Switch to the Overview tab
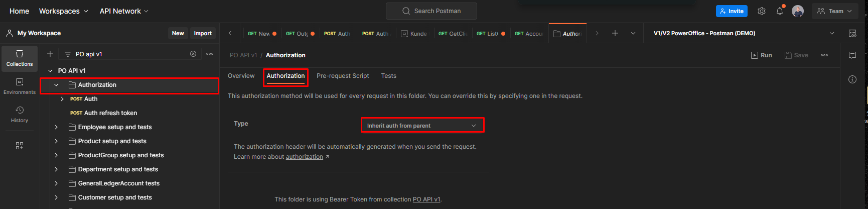Image resolution: width=868 pixels, height=209 pixels. pyautogui.click(x=241, y=76)
